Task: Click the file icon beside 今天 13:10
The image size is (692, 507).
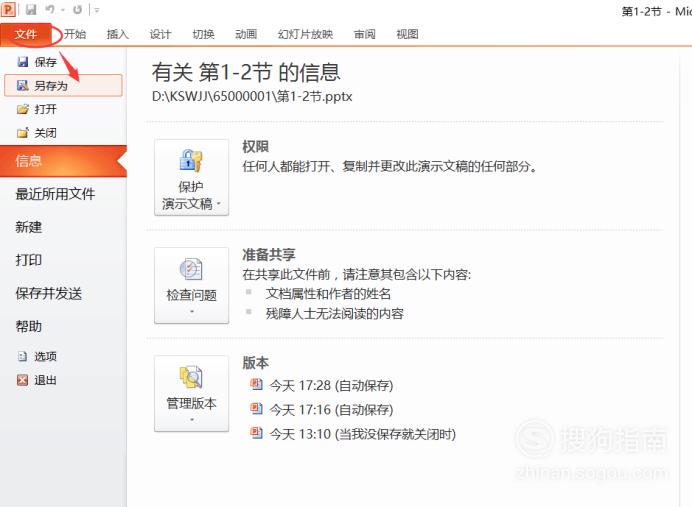Action: (256, 433)
